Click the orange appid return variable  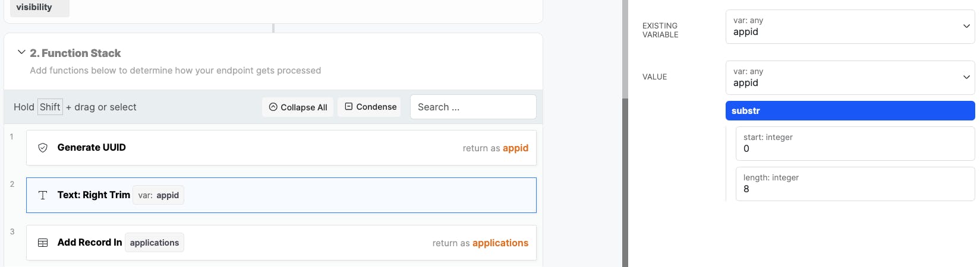(515, 148)
